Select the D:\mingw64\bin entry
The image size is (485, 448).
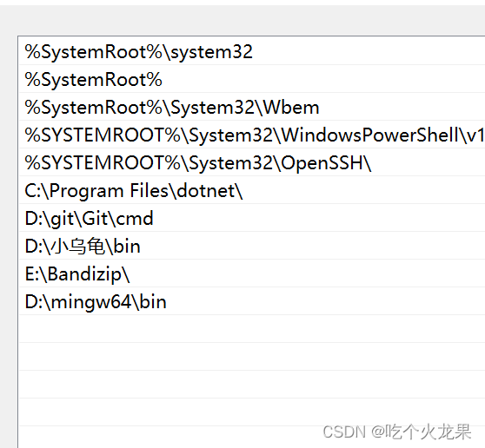coord(252,301)
